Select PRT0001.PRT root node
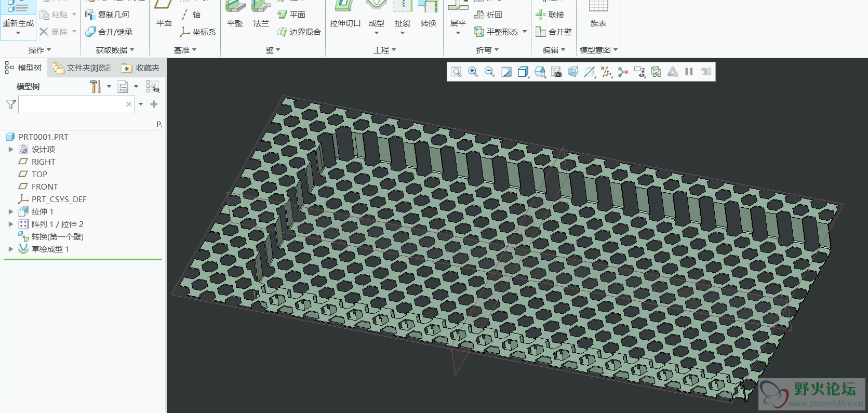Viewport: 868px width, 413px height. click(x=37, y=137)
